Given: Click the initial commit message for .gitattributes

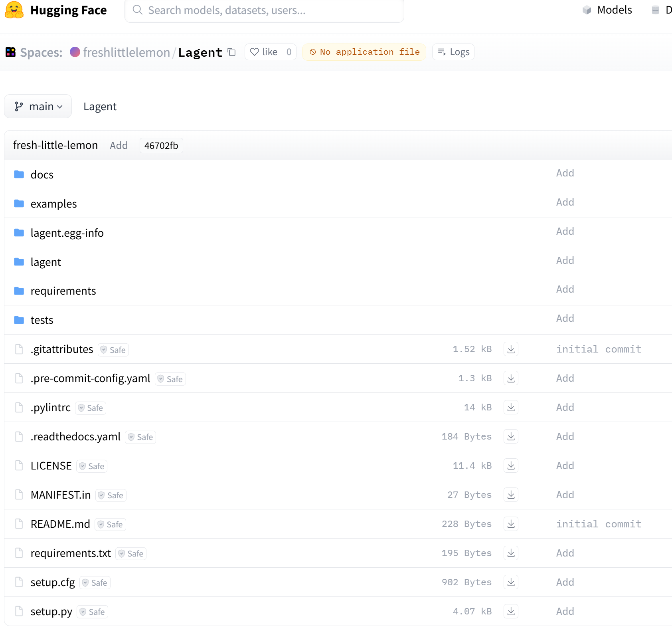Looking at the screenshot, I should point(599,349).
